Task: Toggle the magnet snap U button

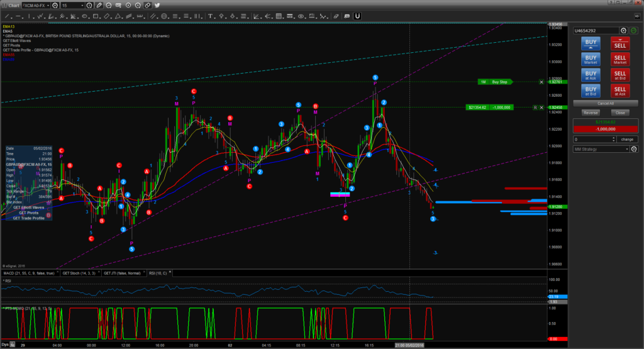Action: coord(358,16)
